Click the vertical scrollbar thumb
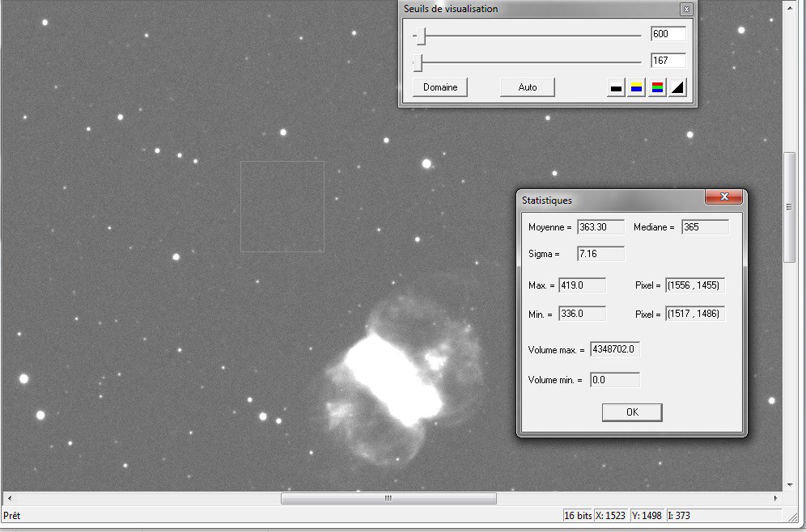The width and height of the screenshot is (806, 532). point(789,208)
